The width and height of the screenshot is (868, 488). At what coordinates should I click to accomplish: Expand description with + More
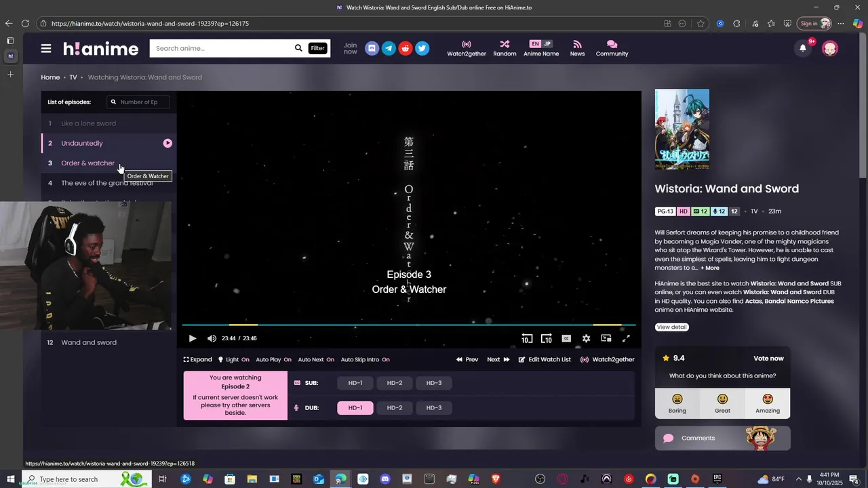710,268
